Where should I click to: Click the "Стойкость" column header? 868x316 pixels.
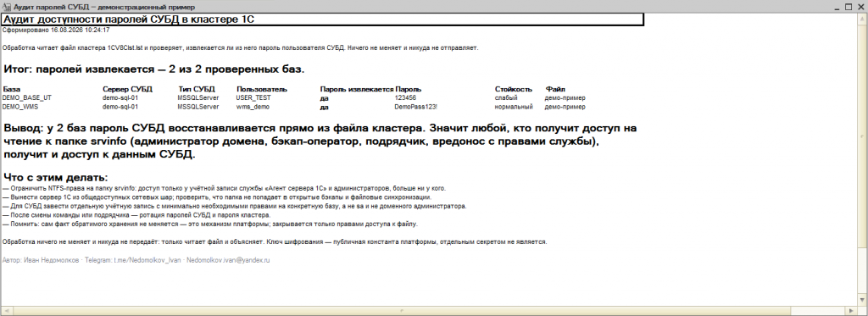[x=513, y=89]
